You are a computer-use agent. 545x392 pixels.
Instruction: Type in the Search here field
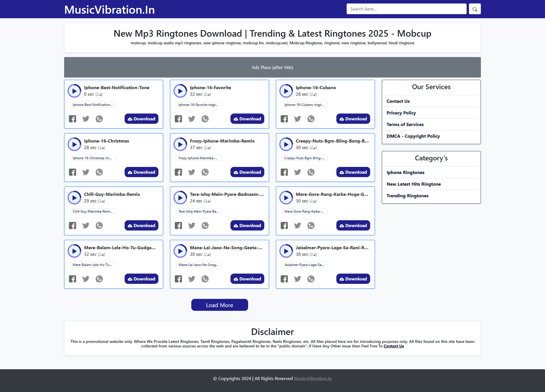point(406,9)
